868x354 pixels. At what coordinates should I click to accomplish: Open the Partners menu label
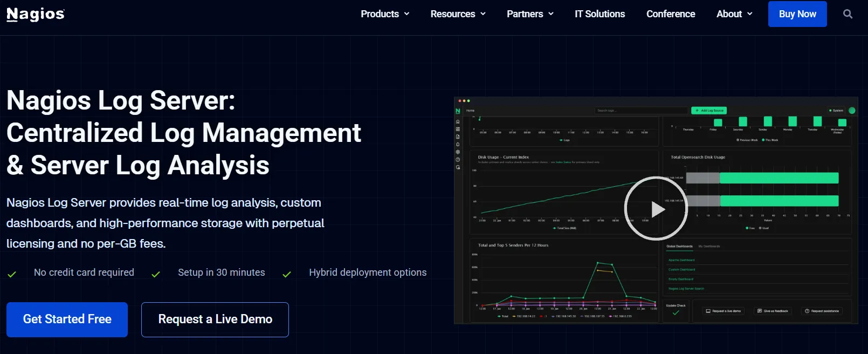[x=525, y=14]
